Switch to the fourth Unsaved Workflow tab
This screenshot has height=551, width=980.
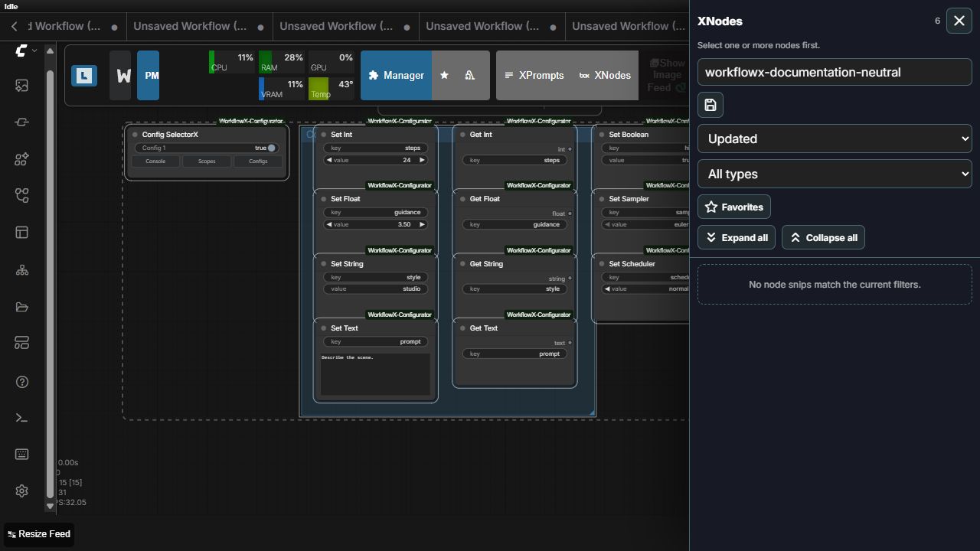pyautogui.click(x=628, y=26)
